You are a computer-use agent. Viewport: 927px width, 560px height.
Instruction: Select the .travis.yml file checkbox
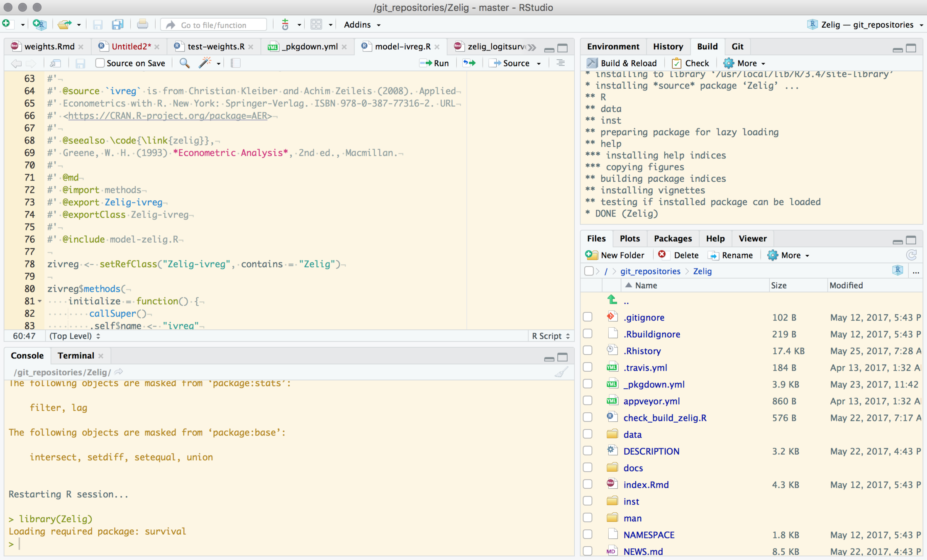(588, 367)
